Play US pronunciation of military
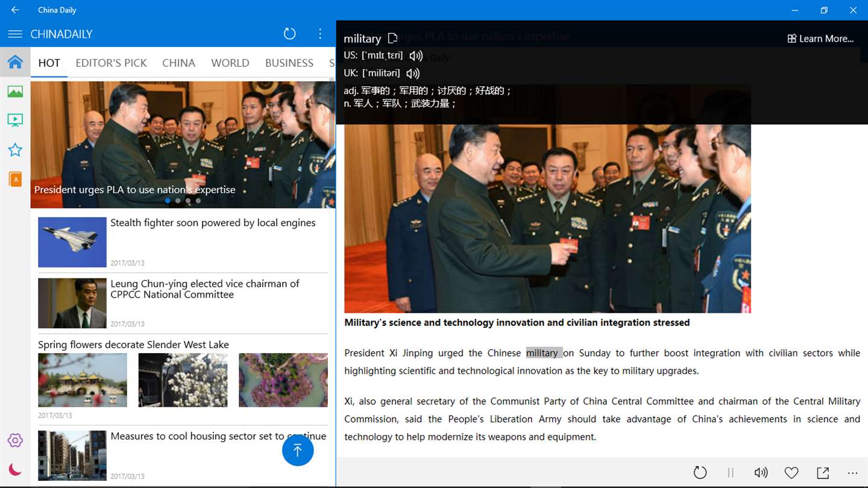Viewport: 868px width, 488px height. [x=416, y=55]
